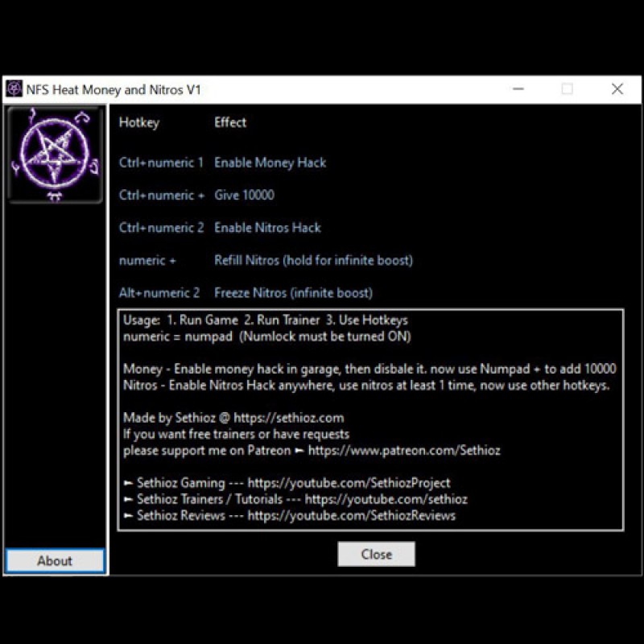Click the 'numeric = numpad' Numlock note line
Image resolution: width=644 pixels, height=644 pixels.
click(x=267, y=336)
